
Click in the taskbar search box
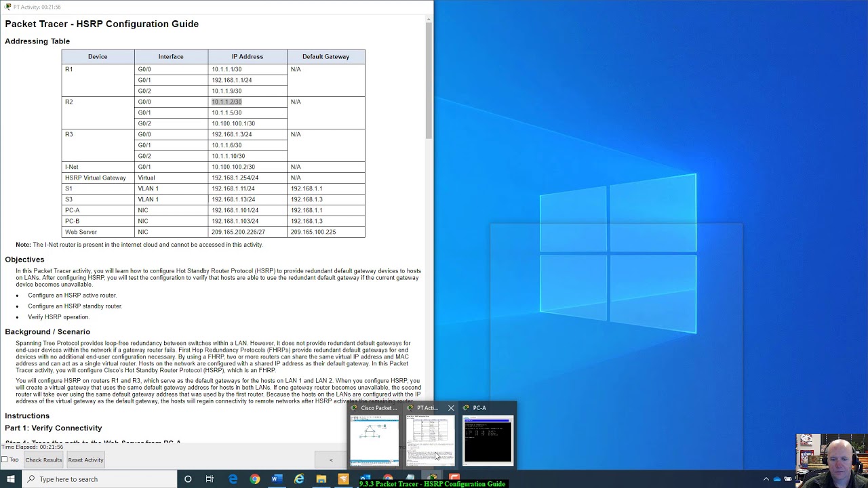coord(100,479)
